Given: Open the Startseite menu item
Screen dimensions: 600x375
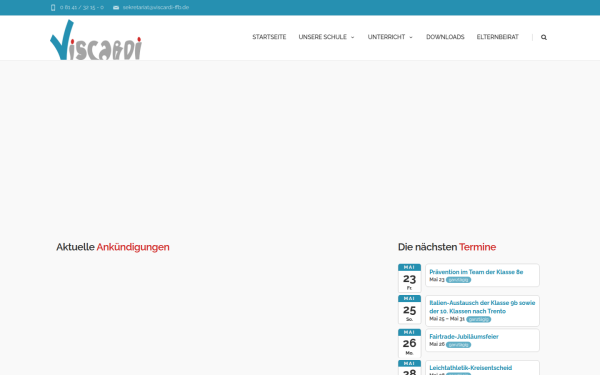Looking at the screenshot, I should (269, 37).
